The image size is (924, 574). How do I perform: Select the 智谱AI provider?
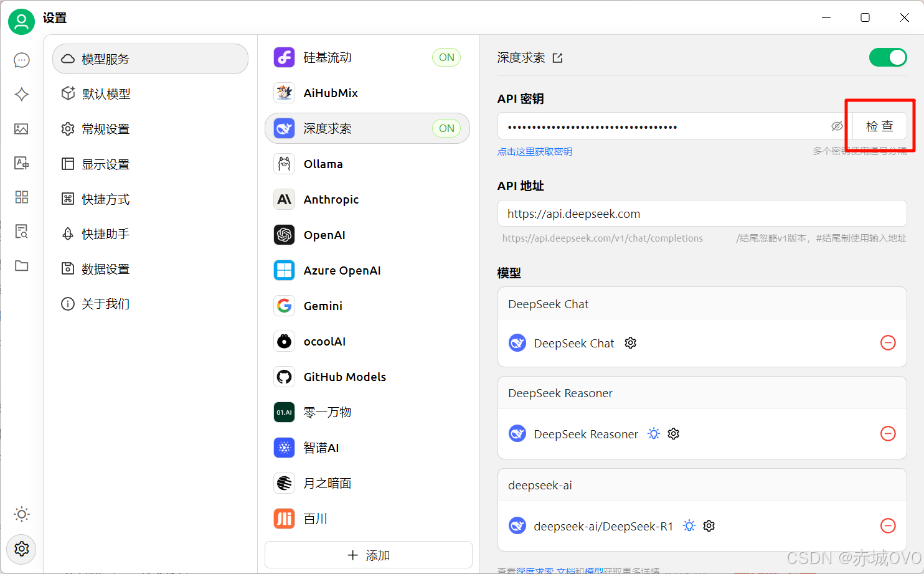click(367, 448)
